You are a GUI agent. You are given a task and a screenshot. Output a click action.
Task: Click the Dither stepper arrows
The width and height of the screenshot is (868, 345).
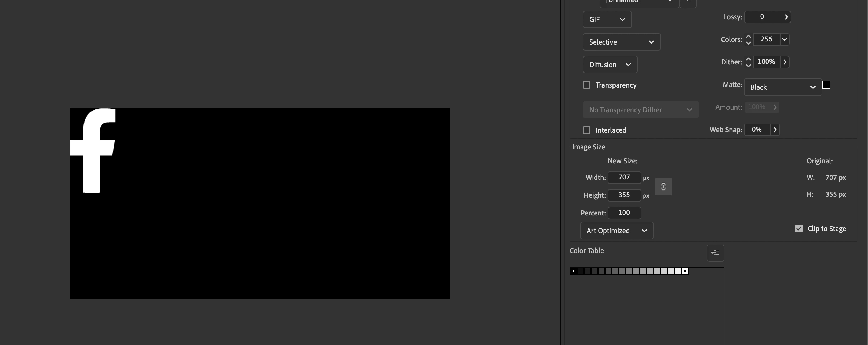[x=748, y=62]
